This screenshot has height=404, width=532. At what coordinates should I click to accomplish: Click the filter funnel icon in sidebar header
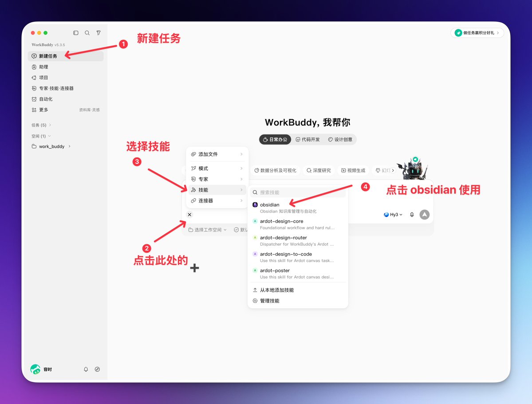[99, 33]
